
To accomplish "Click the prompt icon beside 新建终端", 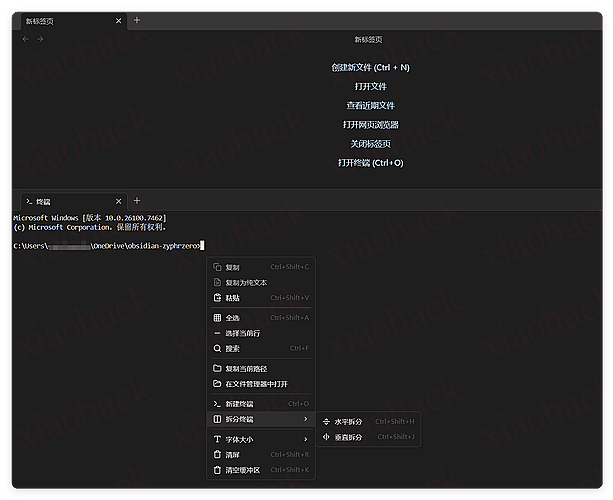I will point(217,404).
